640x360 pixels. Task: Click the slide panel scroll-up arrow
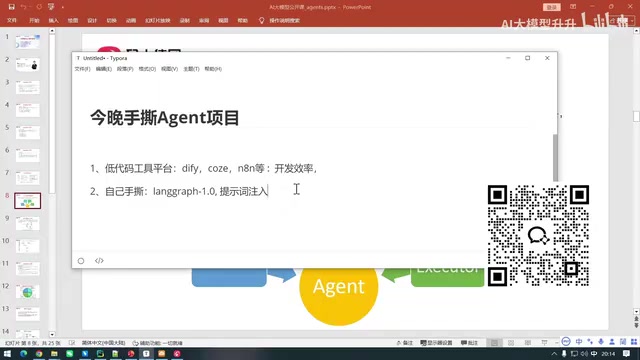click(52, 31)
